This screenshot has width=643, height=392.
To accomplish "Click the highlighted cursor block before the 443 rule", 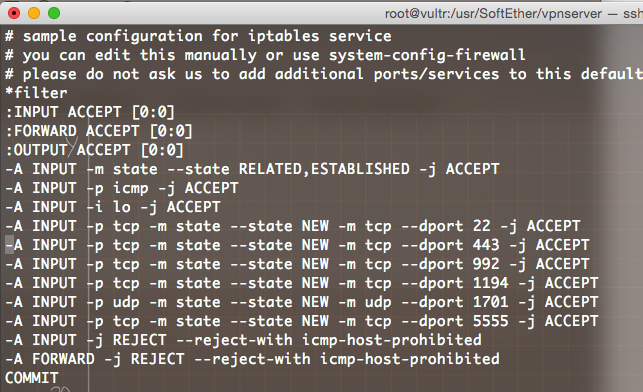I will pyautogui.click(x=9, y=245).
